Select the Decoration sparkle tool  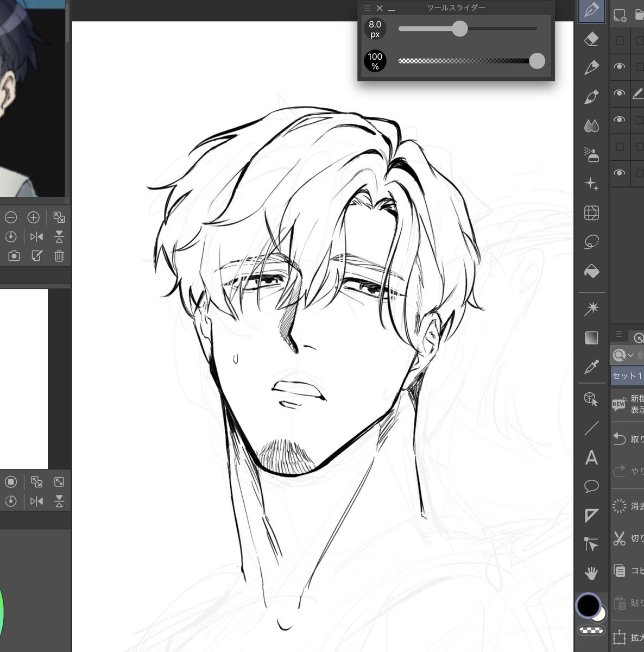coord(591,184)
